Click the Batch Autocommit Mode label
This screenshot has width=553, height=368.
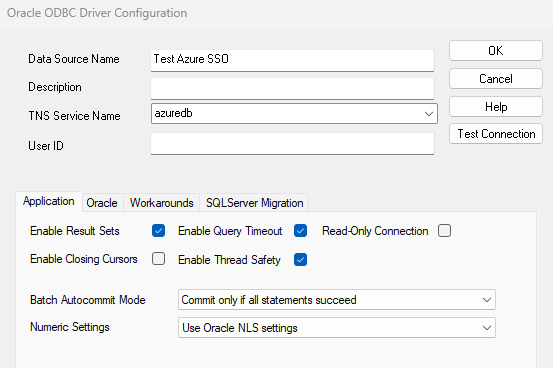point(88,300)
